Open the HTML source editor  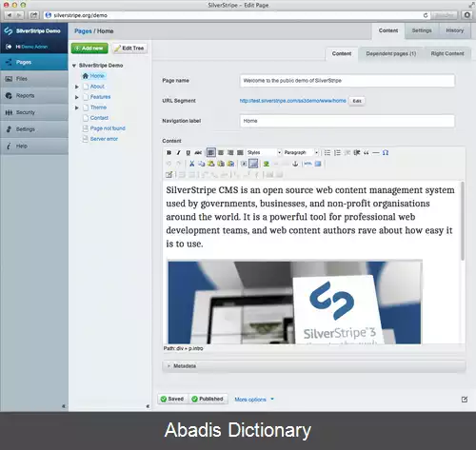coord(307,164)
